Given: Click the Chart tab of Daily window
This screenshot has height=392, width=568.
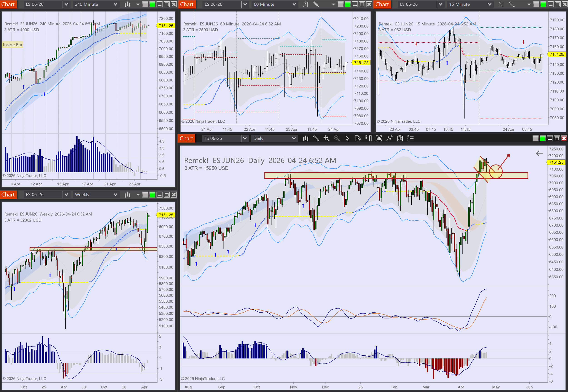Looking at the screenshot, I should [x=186, y=138].
